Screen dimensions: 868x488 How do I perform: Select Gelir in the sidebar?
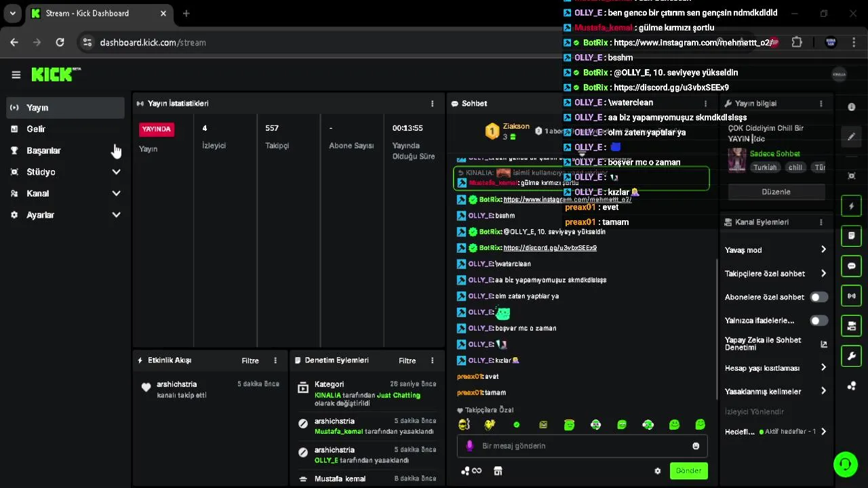[65, 129]
